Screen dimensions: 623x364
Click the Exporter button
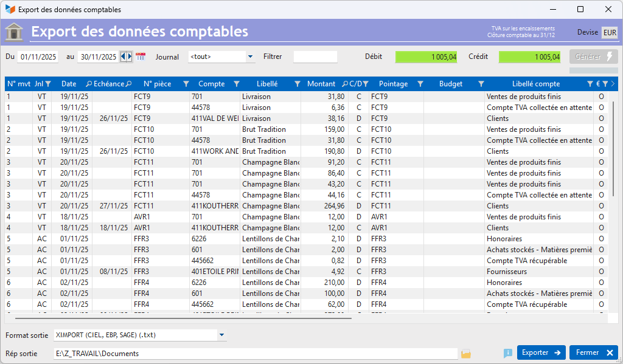[541, 352]
